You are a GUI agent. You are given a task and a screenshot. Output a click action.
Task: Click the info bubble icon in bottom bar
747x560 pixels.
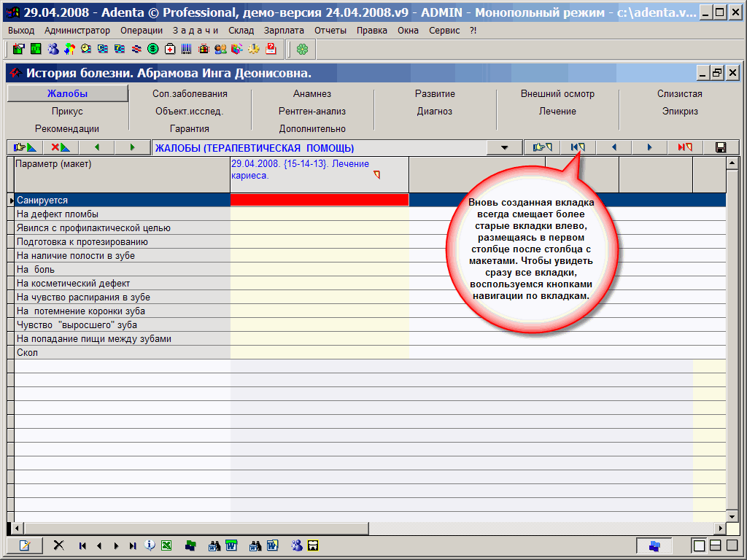pyautogui.click(x=150, y=545)
